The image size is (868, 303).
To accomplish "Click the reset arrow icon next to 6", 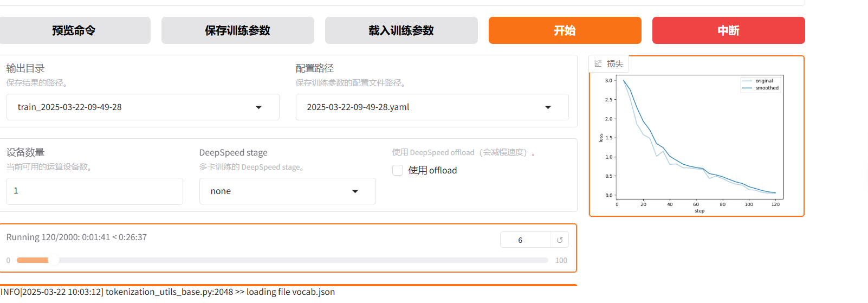I will (x=560, y=240).
